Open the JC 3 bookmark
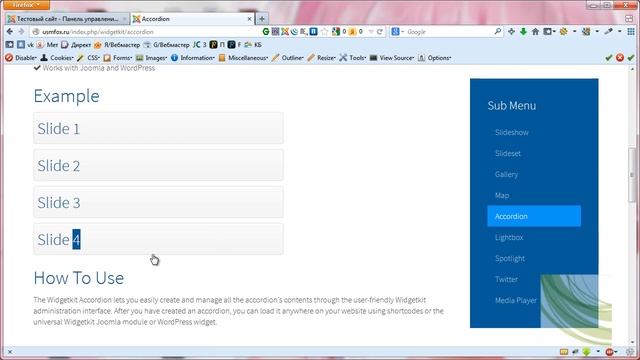 click(x=200, y=44)
